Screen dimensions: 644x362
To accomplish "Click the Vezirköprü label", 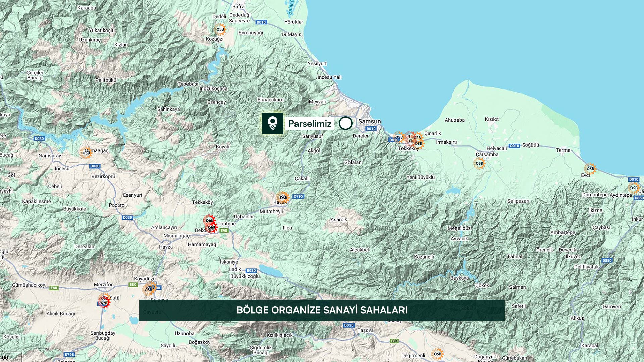I will tap(103, 176).
